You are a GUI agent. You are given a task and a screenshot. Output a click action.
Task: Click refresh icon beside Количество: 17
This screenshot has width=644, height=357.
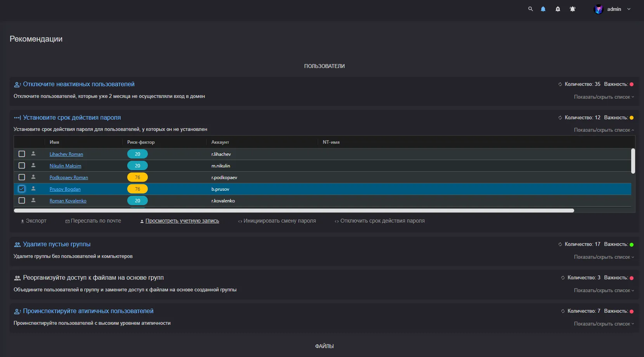pyautogui.click(x=560, y=244)
